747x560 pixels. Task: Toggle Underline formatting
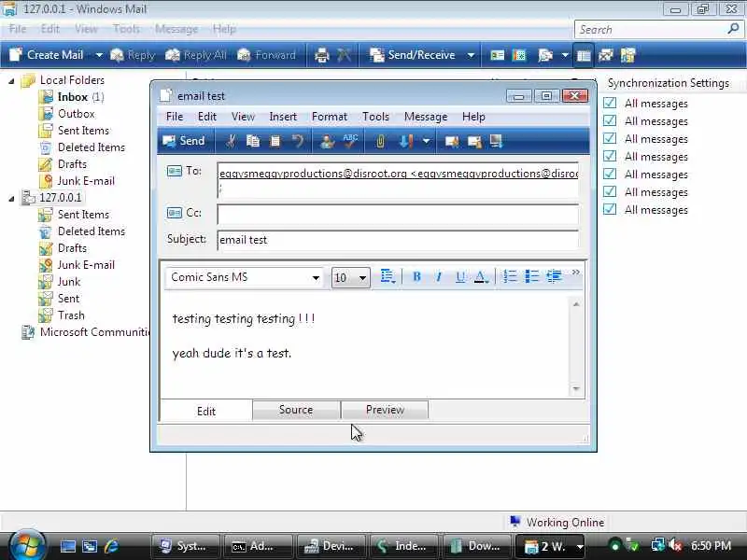click(460, 276)
